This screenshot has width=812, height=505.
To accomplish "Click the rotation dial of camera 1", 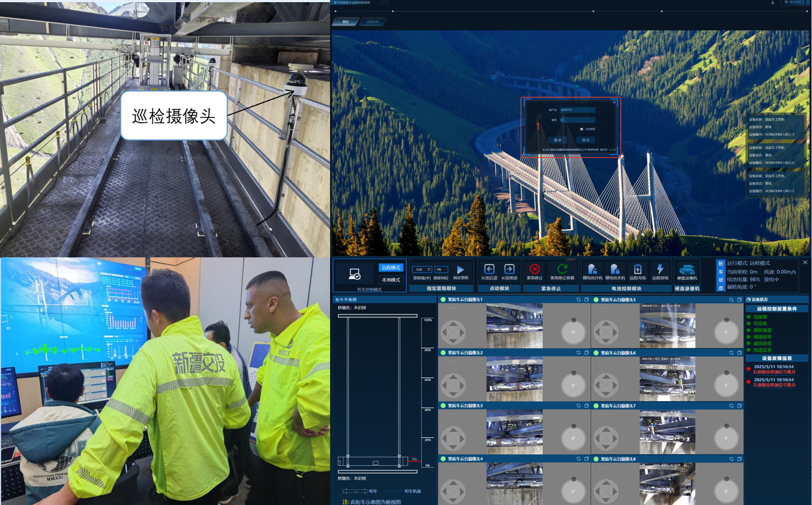I will pyautogui.click(x=573, y=332).
